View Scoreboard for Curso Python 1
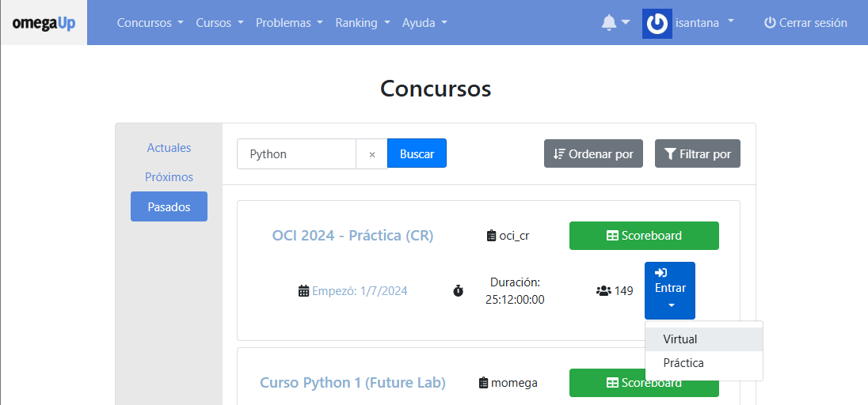 point(644,383)
